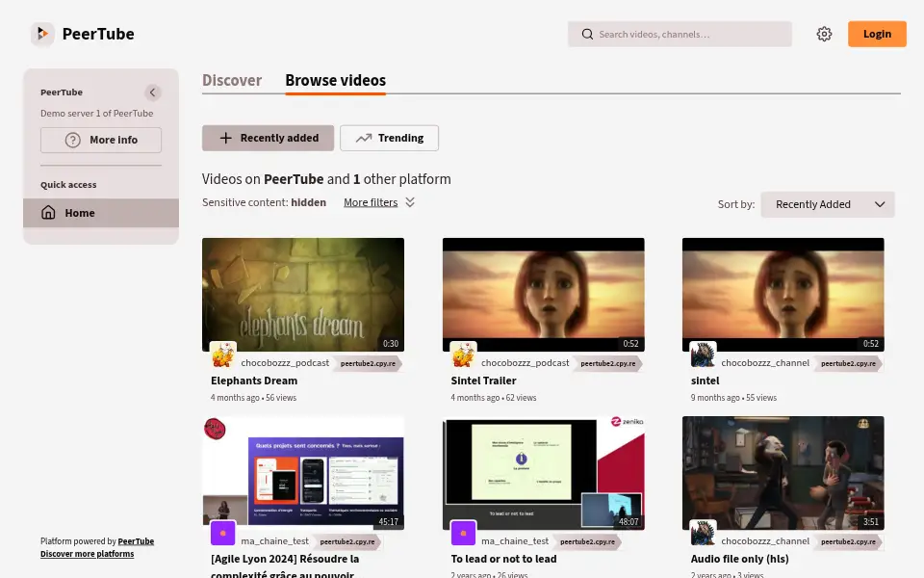This screenshot has width=924, height=578.
Task: Play the Sintel Trailer thumbnail
Action: click(543, 295)
